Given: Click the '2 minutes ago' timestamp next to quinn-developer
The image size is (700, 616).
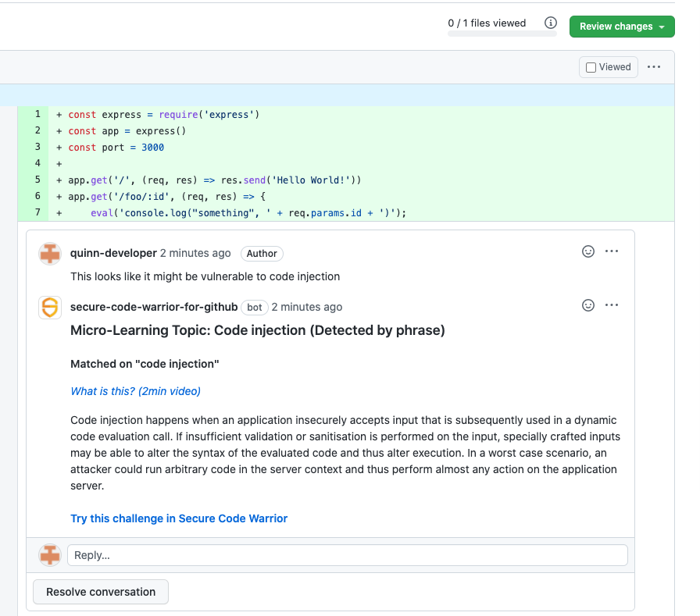Looking at the screenshot, I should coord(195,253).
